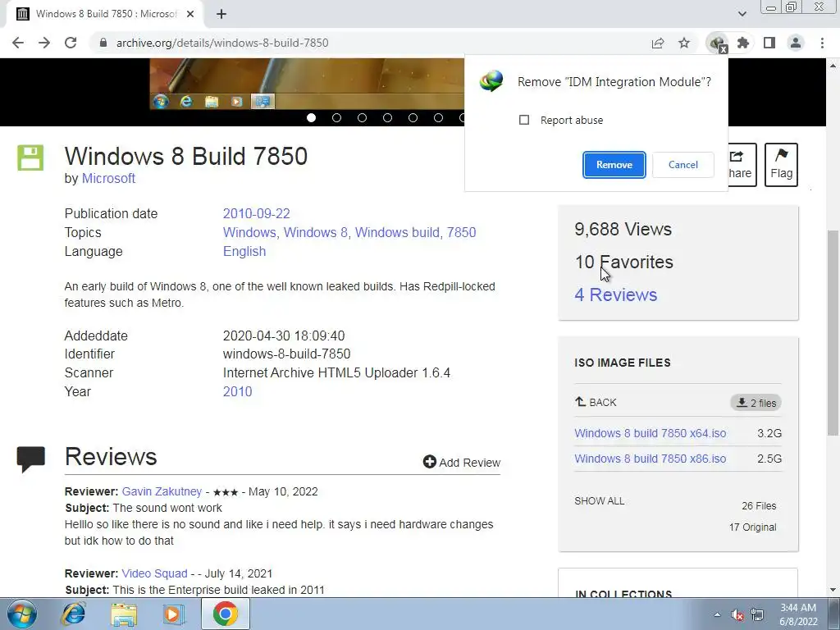Click the 10 Favorites text
This screenshot has height=630, width=840.
click(623, 262)
